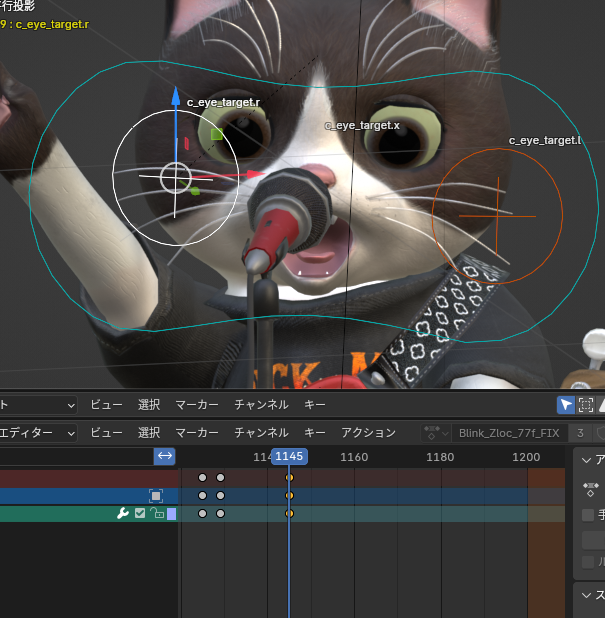Viewport: 605px width, 618px height.
Task: Select the red summary channel row
Action: tap(89, 478)
